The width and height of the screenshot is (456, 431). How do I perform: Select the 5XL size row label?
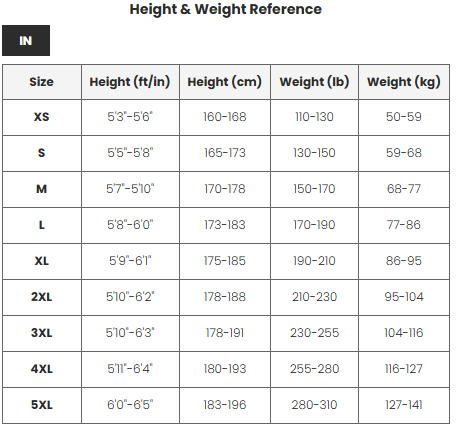coord(42,405)
